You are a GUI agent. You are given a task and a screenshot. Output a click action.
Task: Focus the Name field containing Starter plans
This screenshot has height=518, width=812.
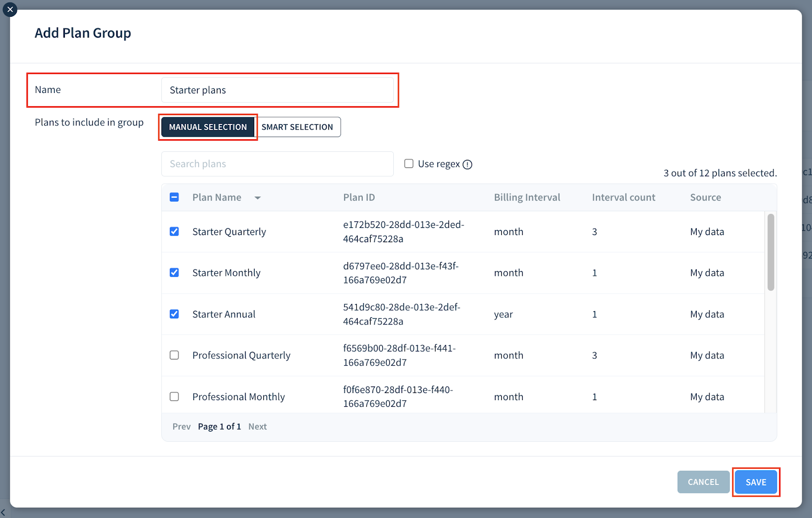(277, 90)
